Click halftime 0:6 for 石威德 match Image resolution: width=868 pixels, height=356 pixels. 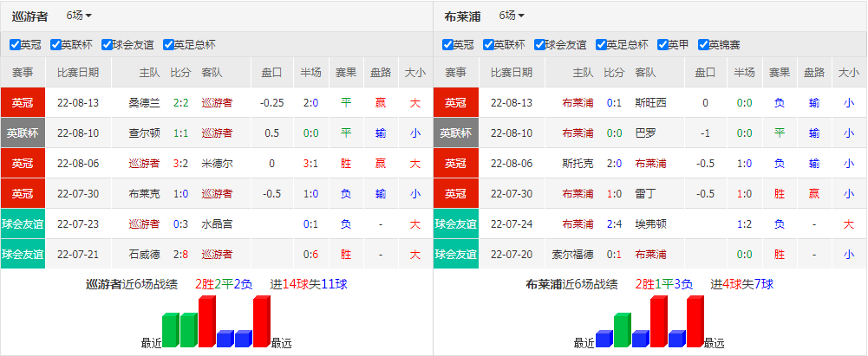click(310, 255)
